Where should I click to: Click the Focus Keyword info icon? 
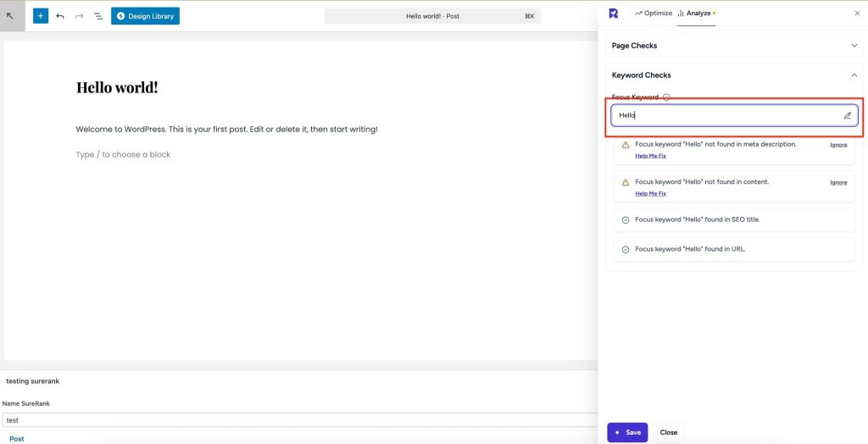point(666,97)
